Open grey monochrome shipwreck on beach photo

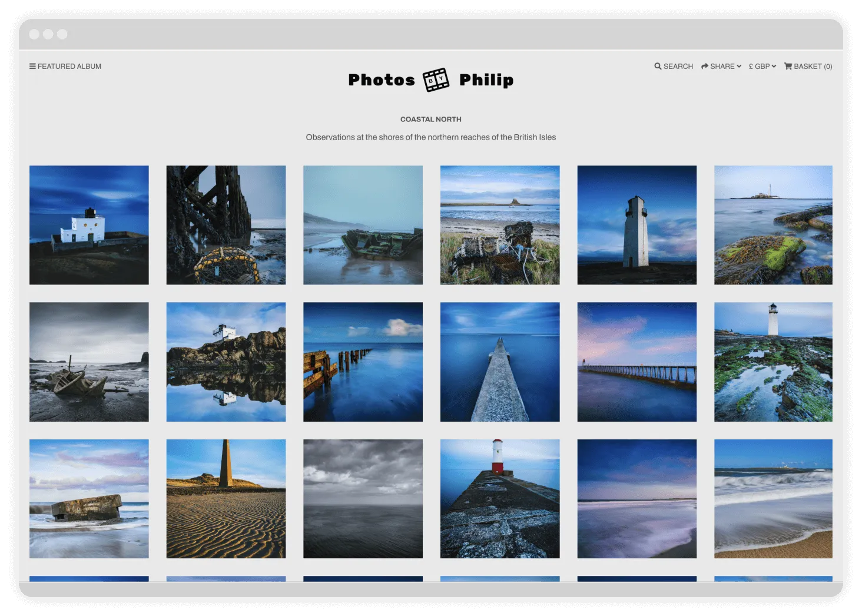[x=89, y=362]
